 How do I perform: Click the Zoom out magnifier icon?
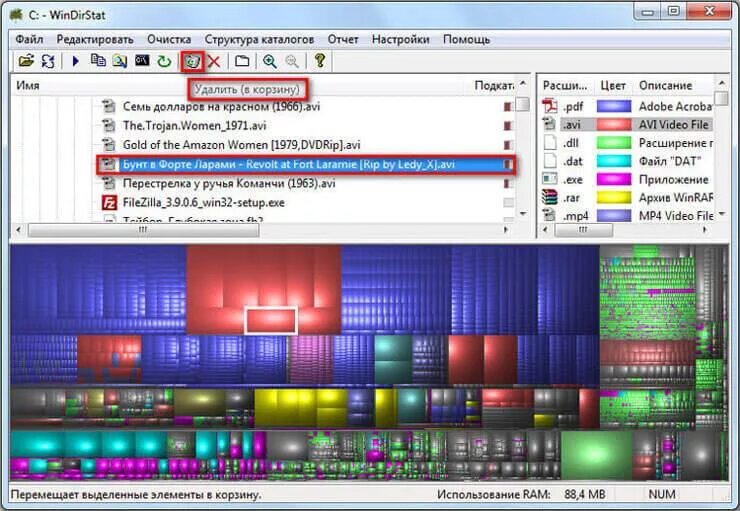tap(292, 61)
